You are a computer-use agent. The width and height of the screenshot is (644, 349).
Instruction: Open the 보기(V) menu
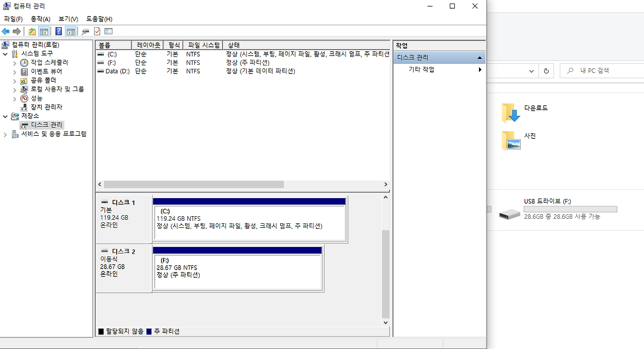[68, 19]
